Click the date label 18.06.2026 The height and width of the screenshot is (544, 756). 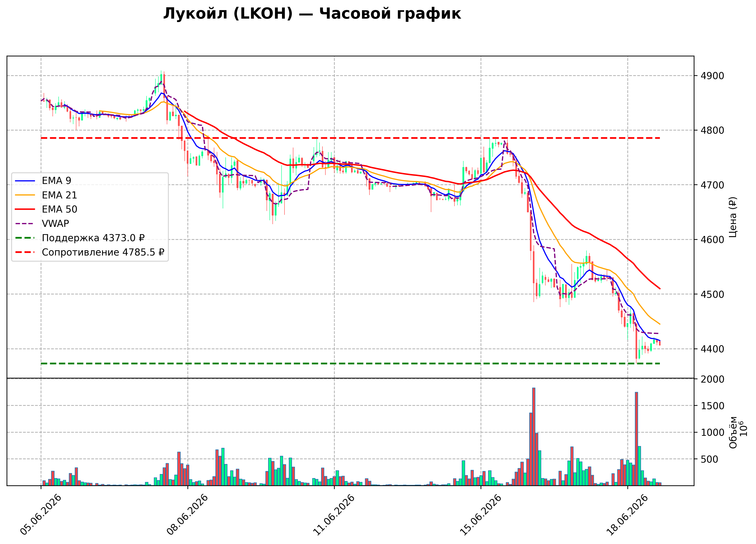pos(627,515)
